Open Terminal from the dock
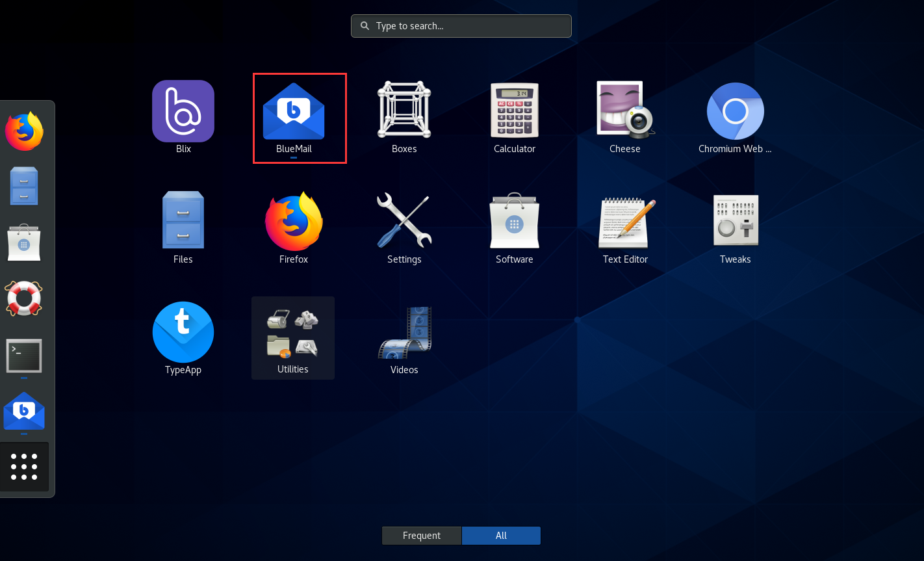924x561 pixels. [x=24, y=356]
